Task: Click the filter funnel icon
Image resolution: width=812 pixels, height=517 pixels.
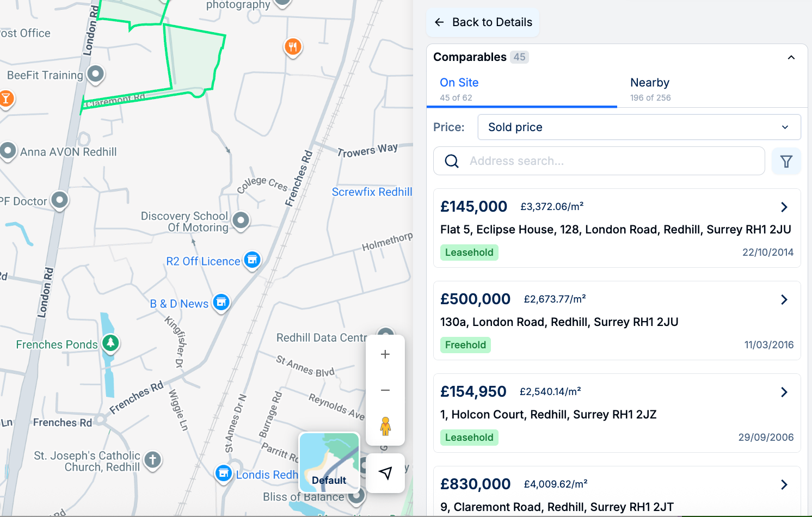Action: coord(786,161)
